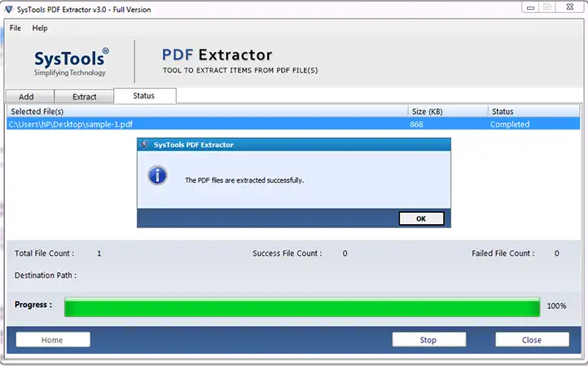
Task: Close the window with the X button
Action: [569, 7]
